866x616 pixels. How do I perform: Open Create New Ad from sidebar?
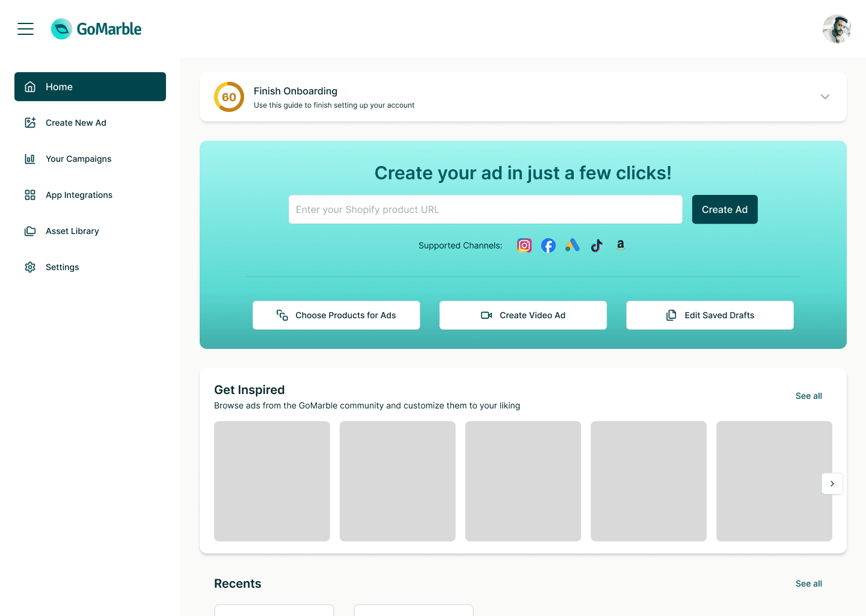click(90, 123)
